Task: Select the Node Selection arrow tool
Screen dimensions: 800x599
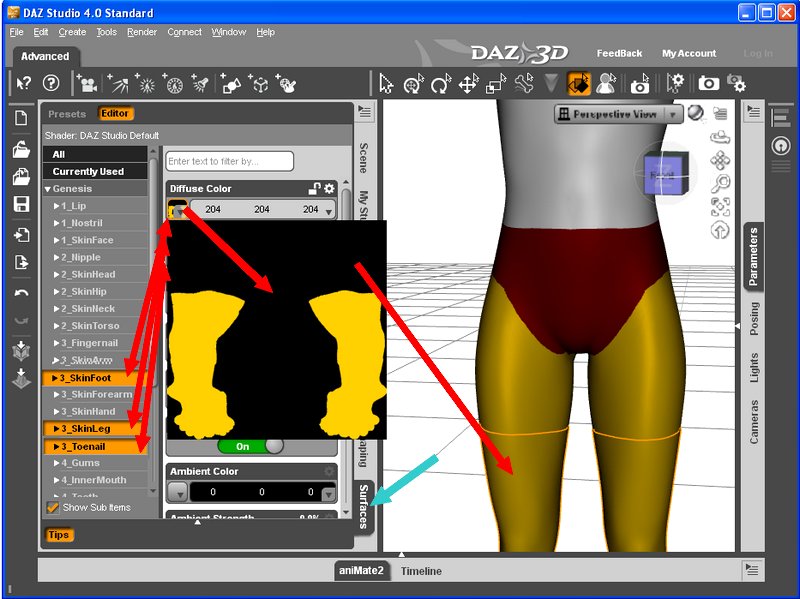Action: [386, 84]
